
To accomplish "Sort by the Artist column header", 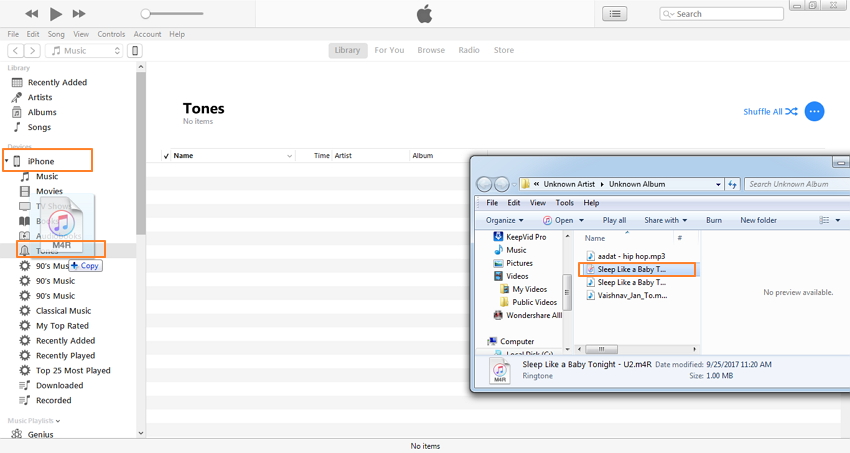I will coord(343,156).
